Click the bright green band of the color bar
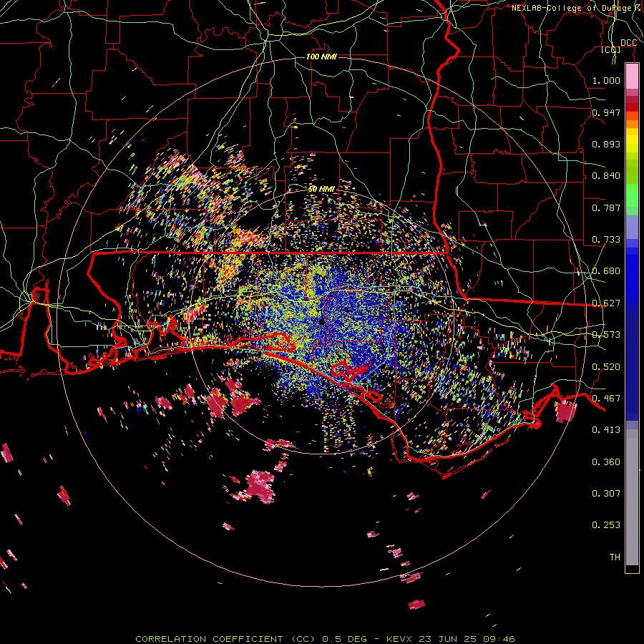 [x=632, y=195]
